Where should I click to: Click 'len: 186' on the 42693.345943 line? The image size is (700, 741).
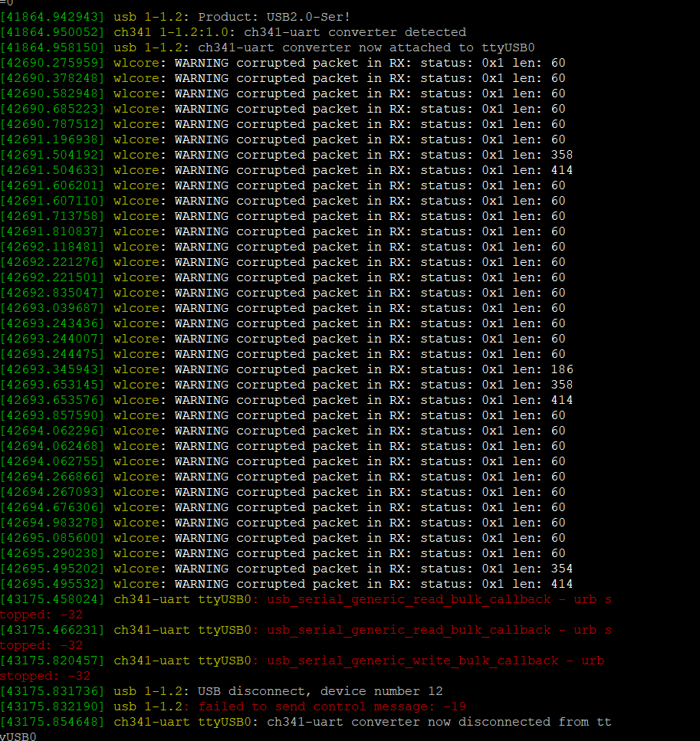click(x=543, y=369)
